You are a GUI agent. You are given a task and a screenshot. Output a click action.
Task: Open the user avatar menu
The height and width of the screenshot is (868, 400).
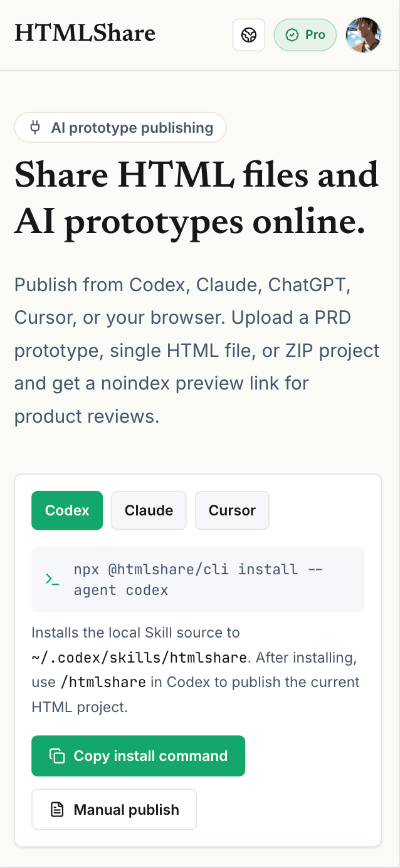click(364, 35)
